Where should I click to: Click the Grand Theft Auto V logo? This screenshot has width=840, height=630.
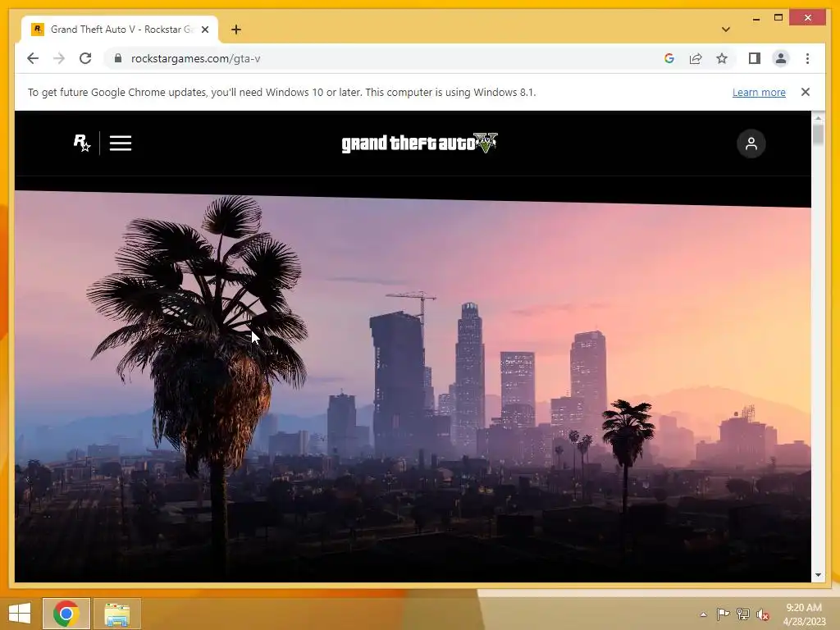[x=419, y=143]
